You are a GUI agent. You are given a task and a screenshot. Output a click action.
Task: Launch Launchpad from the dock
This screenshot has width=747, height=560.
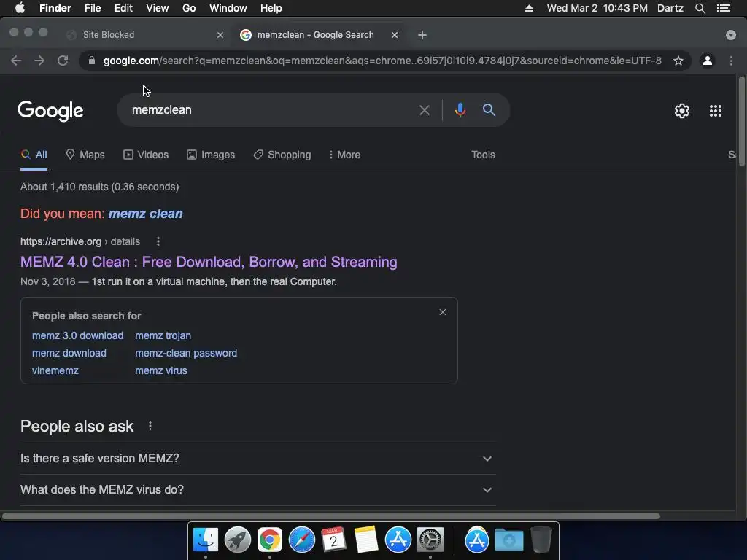[237, 540]
